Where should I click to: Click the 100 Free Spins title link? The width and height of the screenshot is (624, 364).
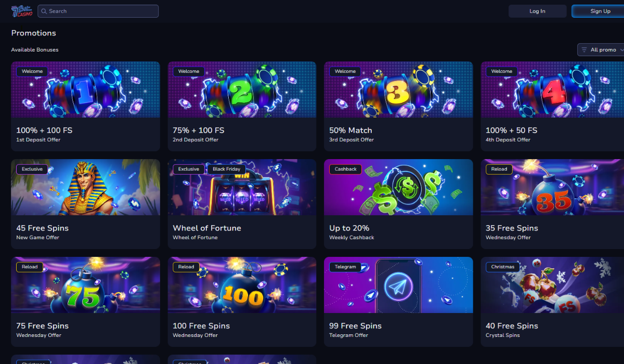(x=201, y=326)
